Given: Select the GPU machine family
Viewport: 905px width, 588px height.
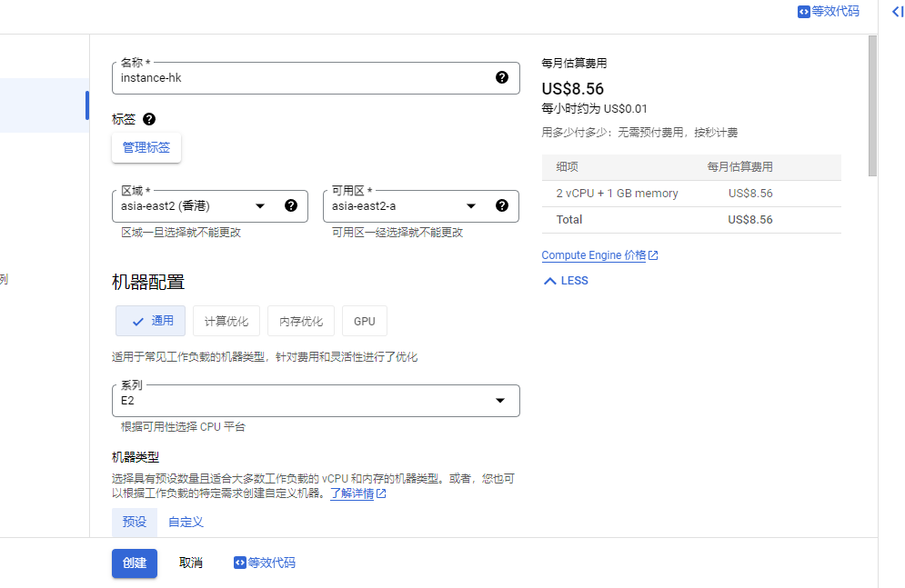Looking at the screenshot, I should pyautogui.click(x=365, y=321).
